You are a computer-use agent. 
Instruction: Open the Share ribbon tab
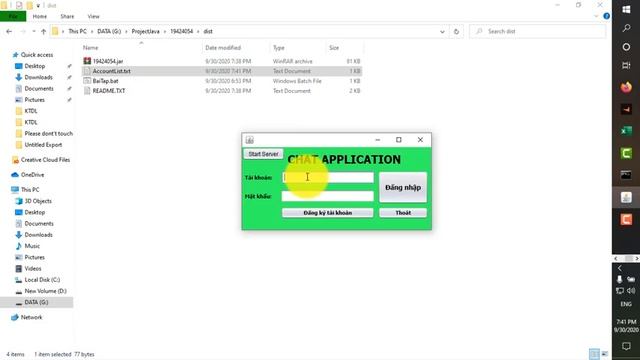coord(67,16)
